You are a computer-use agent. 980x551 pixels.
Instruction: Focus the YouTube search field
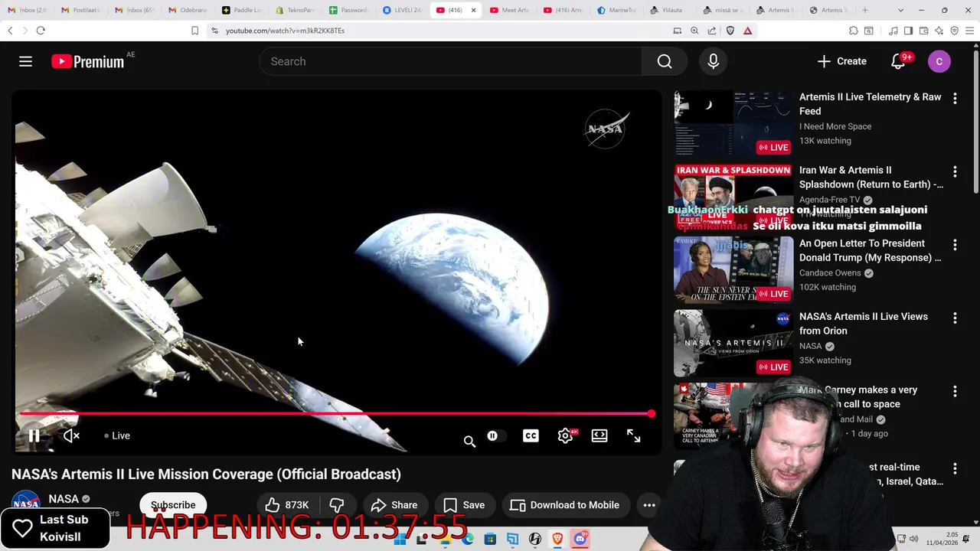[451, 61]
